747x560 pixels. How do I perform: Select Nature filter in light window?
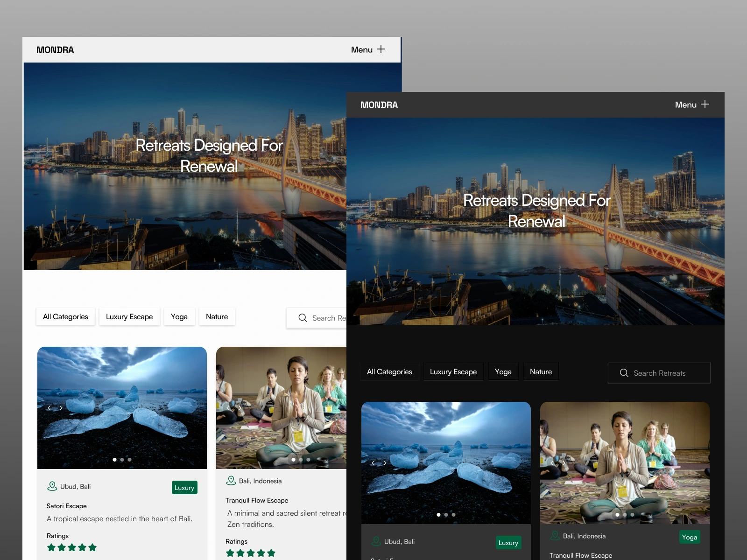217,316
